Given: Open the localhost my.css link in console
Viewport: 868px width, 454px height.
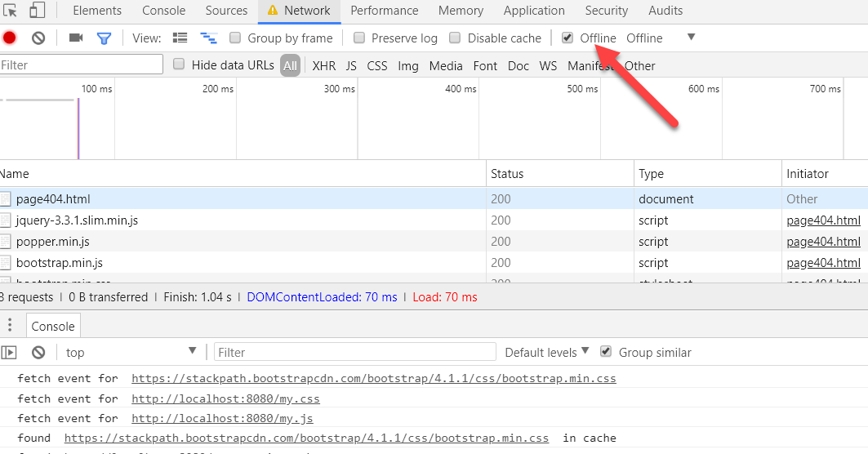Looking at the screenshot, I should [x=225, y=398].
